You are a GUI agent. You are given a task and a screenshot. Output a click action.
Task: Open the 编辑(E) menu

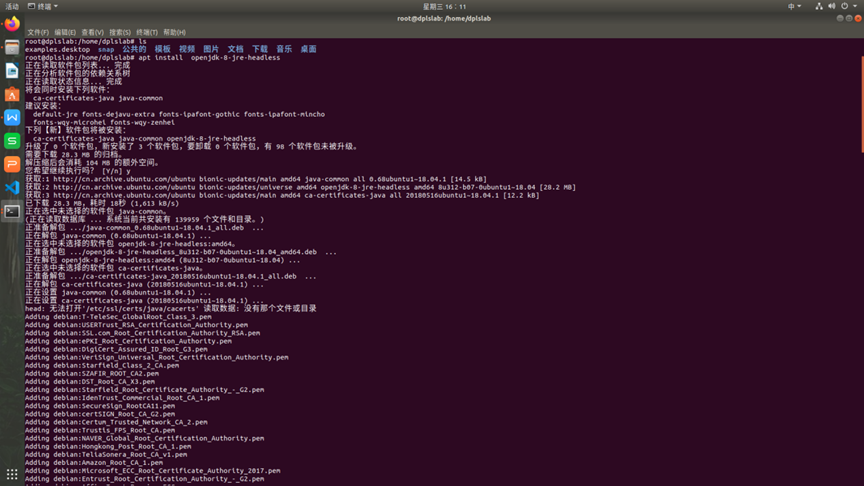pyautogui.click(x=65, y=33)
